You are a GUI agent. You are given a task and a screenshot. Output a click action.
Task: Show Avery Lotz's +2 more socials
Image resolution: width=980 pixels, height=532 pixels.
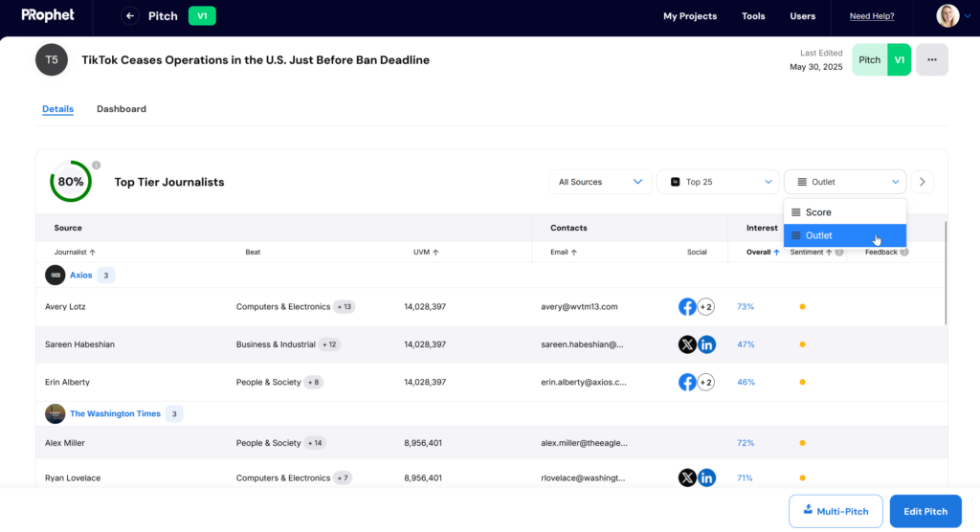[705, 307]
